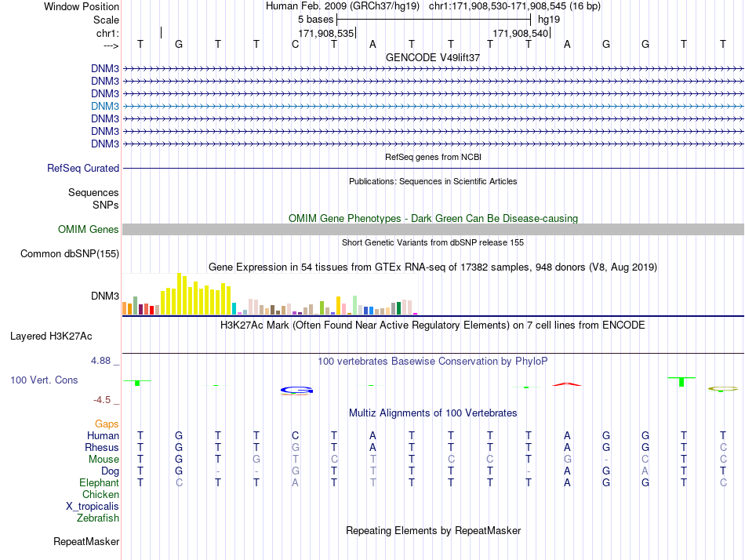Image resolution: width=745 pixels, height=560 pixels.
Task: Click the 4.88 conservation scale maximum
Action: pyautogui.click(x=100, y=361)
